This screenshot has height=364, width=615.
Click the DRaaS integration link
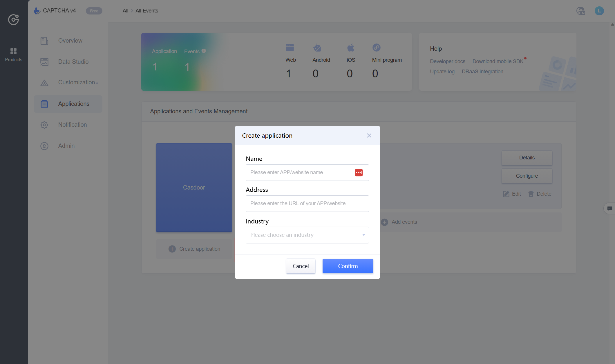482,72
